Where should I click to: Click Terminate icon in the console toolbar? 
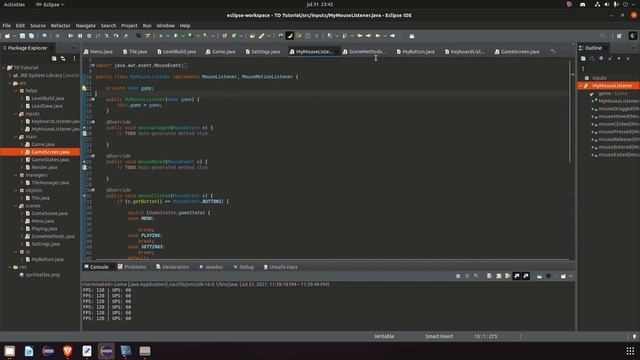point(458,276)
